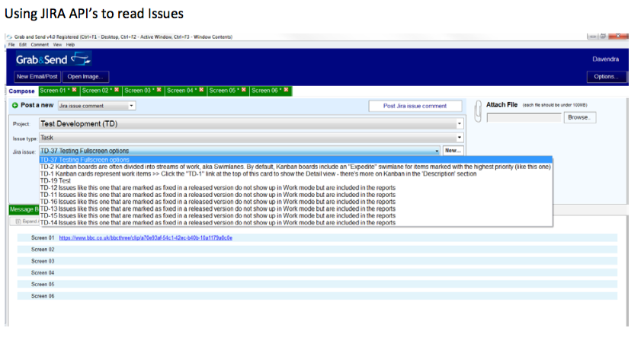Open the File menu

11,45
